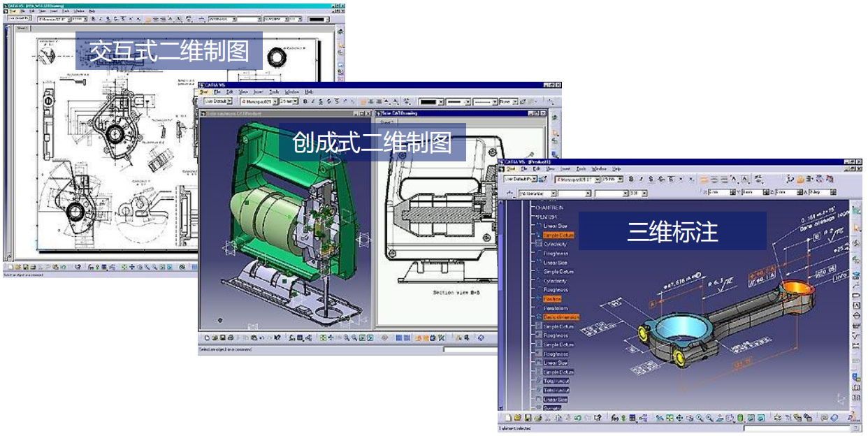Image resolution: width=868 pixels, height=436 pixels.
Task: Open the Window menu in the jigsaw window
Action: pos(291,92)
